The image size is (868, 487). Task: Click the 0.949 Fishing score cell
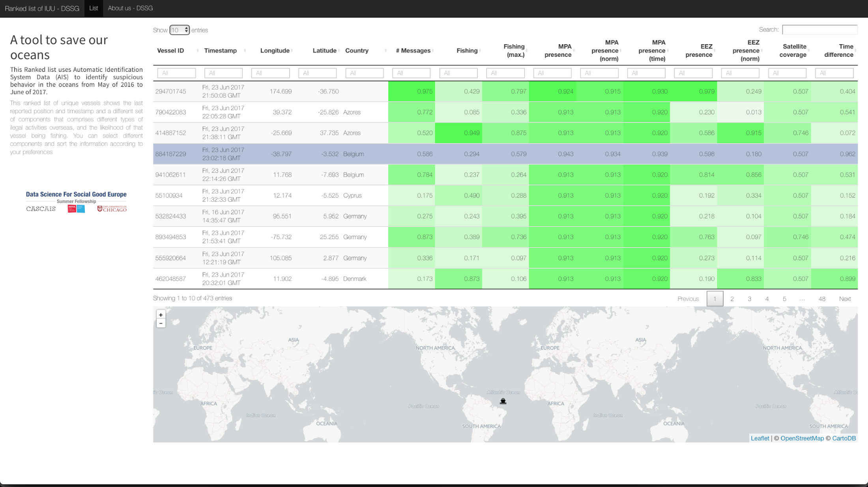[458, 133]
